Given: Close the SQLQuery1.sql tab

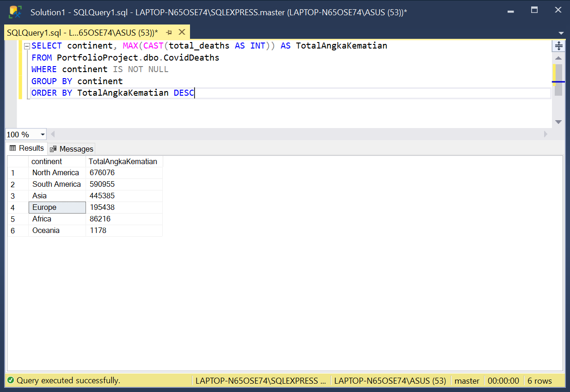Looking at the screenshot, I should [x=181, y=32].
